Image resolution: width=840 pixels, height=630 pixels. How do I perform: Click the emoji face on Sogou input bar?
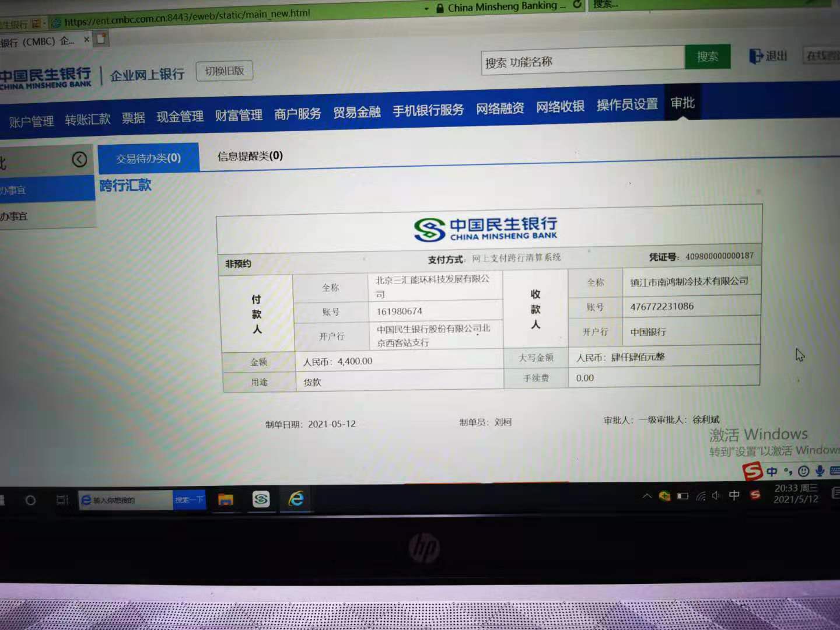point(804,471)
